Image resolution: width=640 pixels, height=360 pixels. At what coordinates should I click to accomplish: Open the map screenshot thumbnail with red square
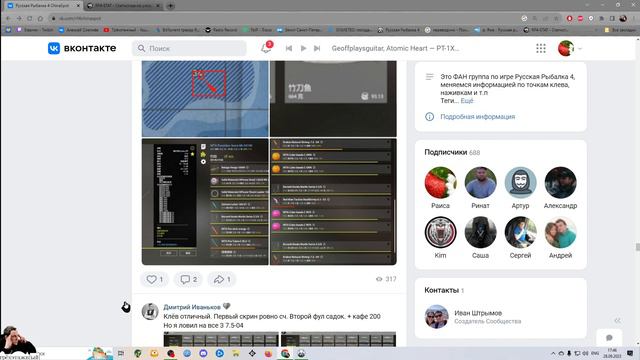[205, 99]
